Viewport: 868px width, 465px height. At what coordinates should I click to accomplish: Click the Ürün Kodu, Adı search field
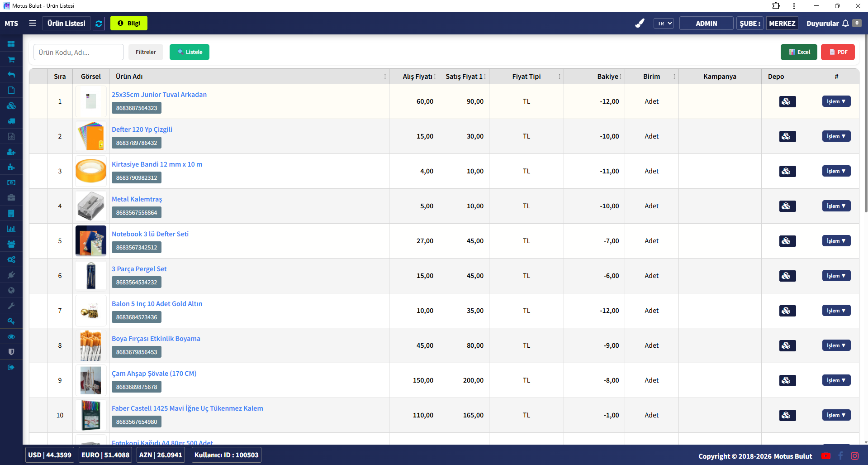pyautogui.click(x=79, y=52)
